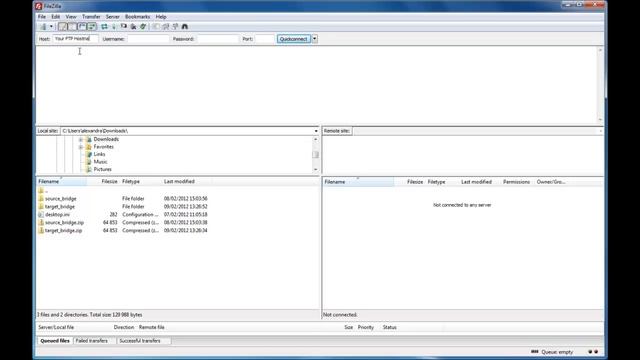Sort remote list by Last modified column
This screenshot has height=360, width=640.
[476, 182]
